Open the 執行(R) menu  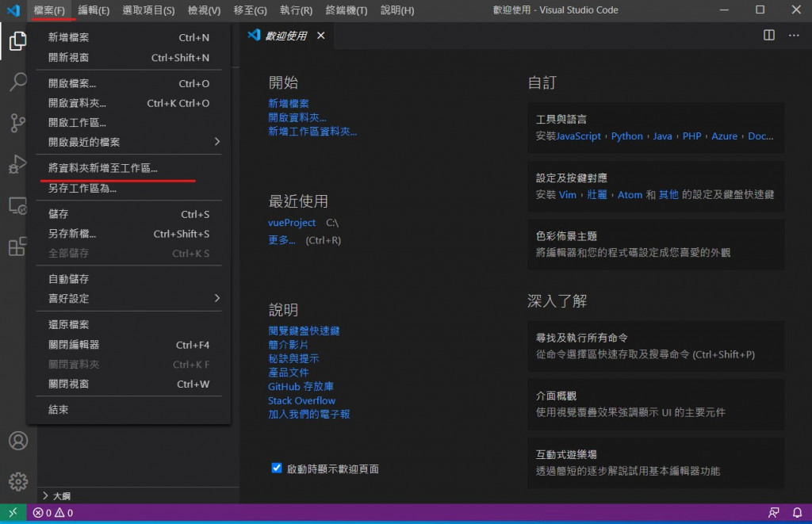click(x=297, y=10)
